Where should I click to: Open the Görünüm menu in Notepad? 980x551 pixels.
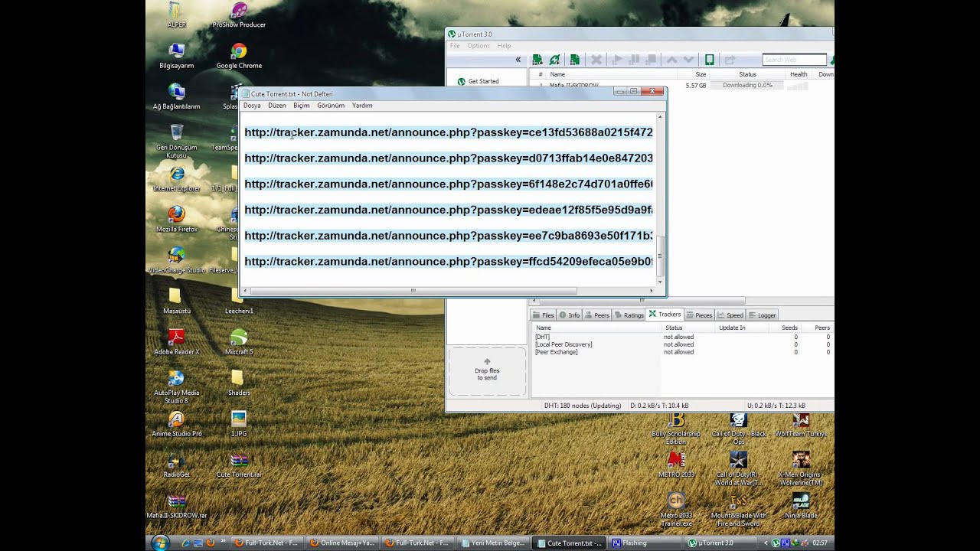(331, 106)
